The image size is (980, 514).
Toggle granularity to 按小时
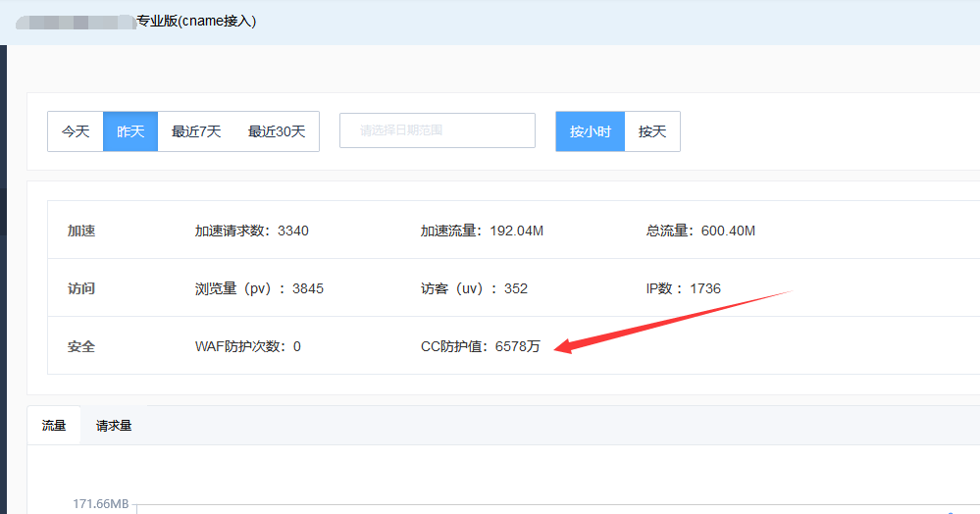pyautogui.click(x=591, y=131)
